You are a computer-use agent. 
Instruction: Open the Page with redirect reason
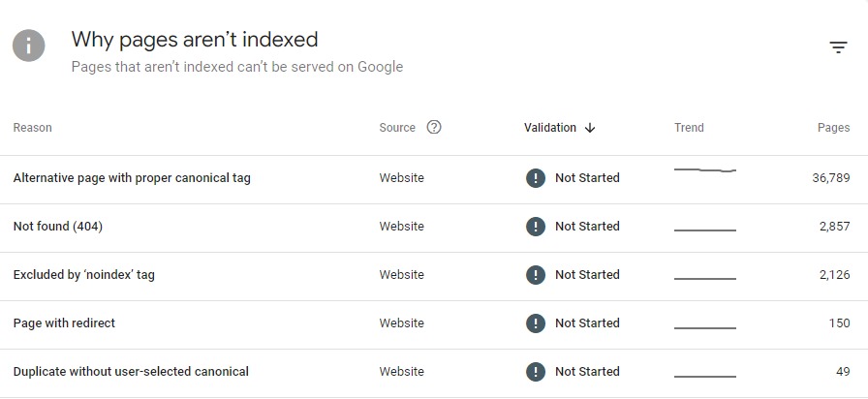tap(64, 323)
